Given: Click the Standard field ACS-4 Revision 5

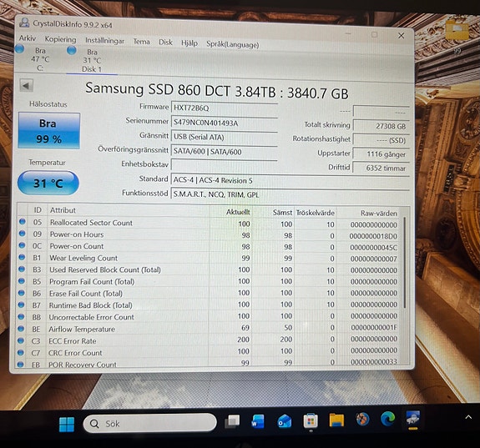Looking at the screenshot, I should pos(290,180).
